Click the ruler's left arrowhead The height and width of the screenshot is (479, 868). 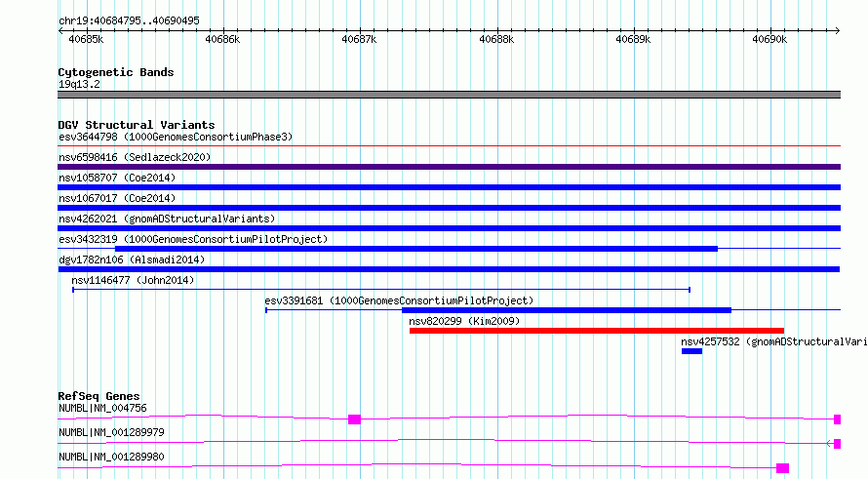pos(60,31)
